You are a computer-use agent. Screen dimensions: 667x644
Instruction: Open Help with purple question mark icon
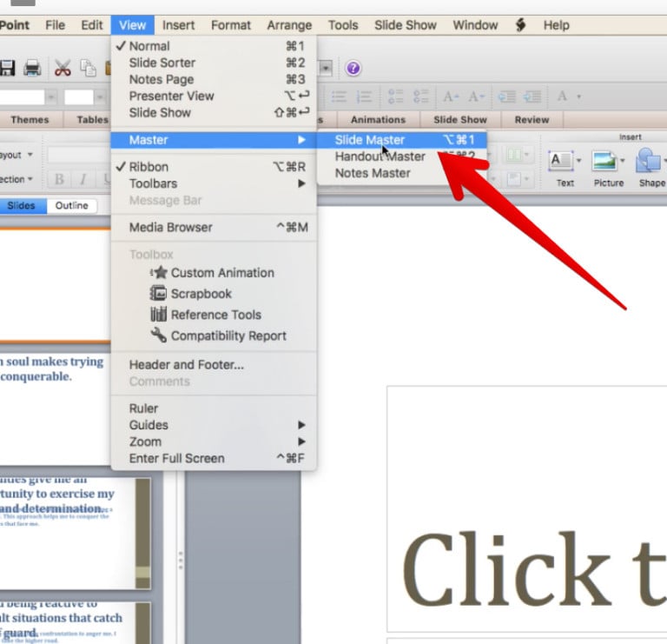coord(353,68)
